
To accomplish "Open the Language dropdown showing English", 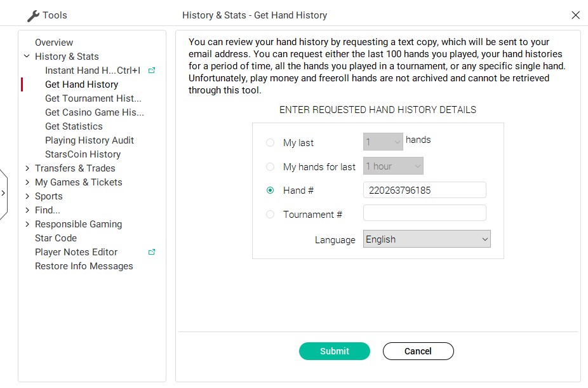I will (x=427, y=239).
